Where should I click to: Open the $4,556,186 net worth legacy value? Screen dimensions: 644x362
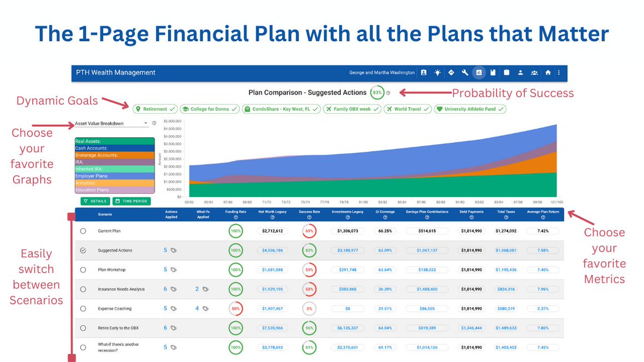point(273,250)
